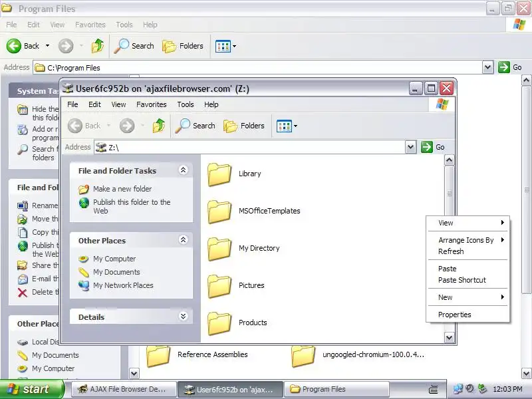Screen dimensions: 532x399
Task: Click scroll up arrow in Z: window
Action: [450, 160]
